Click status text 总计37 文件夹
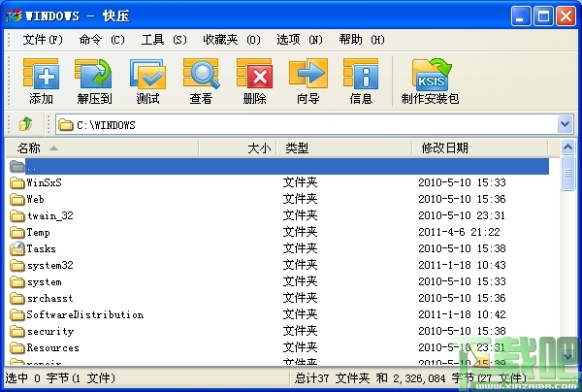 point(333,378)
